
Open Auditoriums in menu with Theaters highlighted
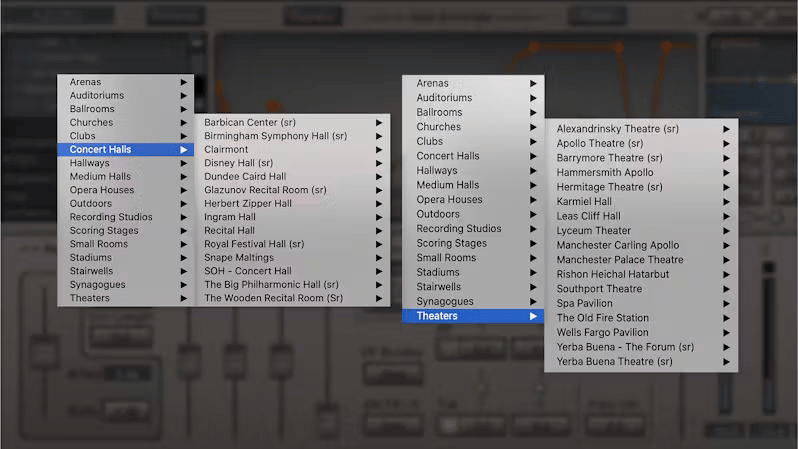point(473,98)
